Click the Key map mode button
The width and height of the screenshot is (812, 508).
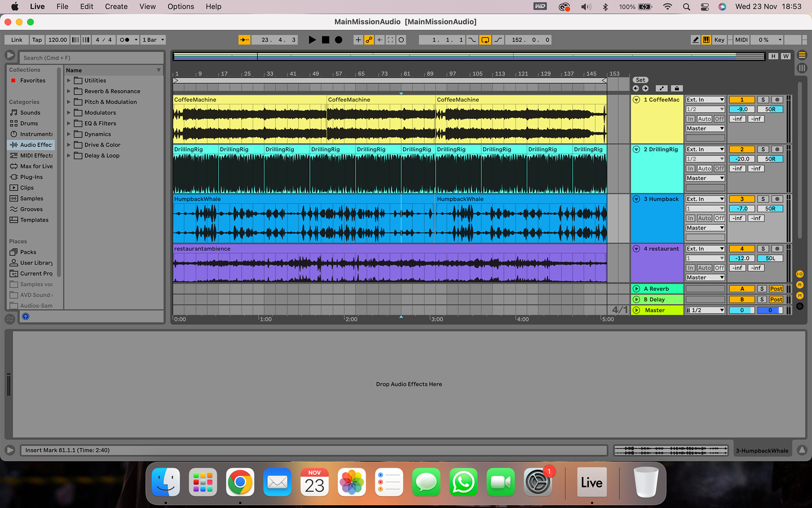(719, 40)
